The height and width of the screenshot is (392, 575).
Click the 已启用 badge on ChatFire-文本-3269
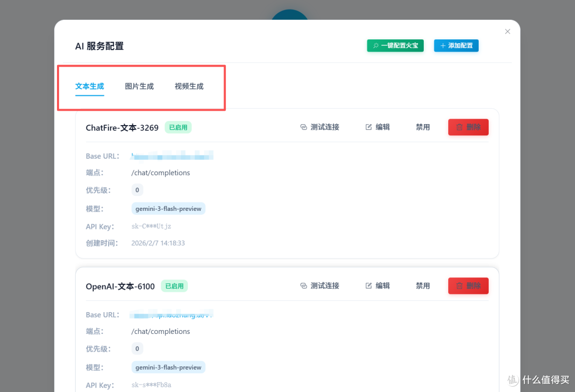pyautogui.click(x=178, y=127)
